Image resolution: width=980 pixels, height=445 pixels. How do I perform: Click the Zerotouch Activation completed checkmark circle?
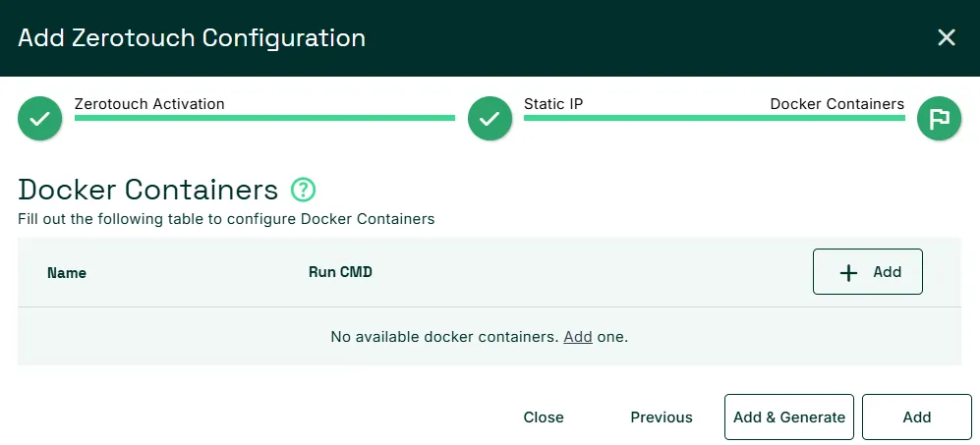(x=40, y=118)
